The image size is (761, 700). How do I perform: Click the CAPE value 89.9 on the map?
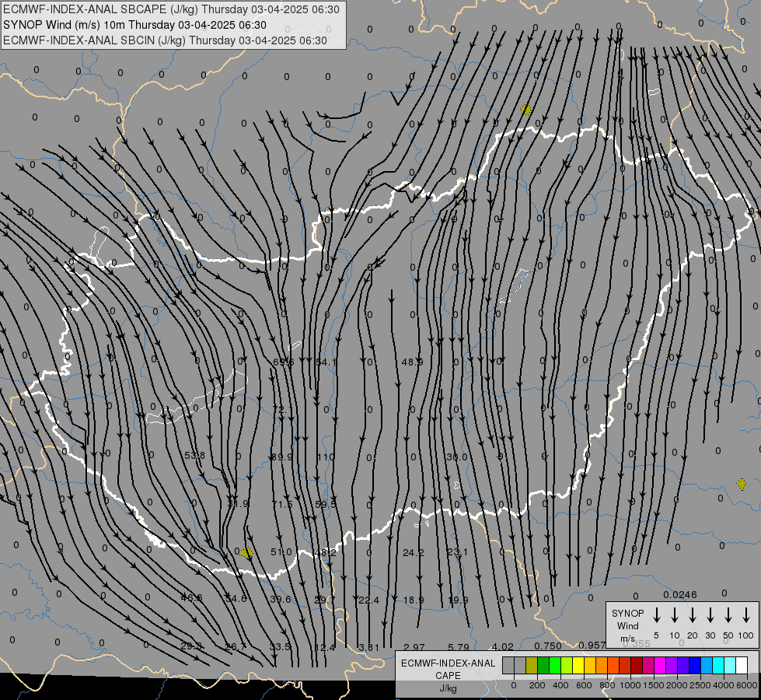281,457
